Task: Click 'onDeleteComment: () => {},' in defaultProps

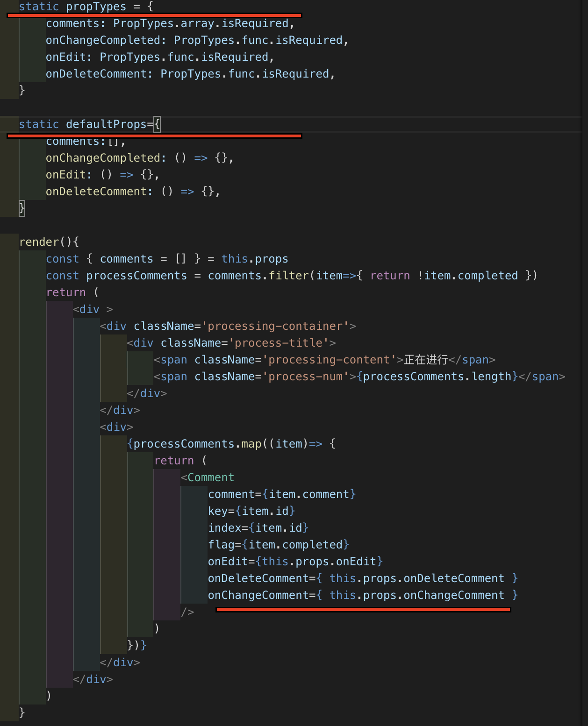Action: [133, 192]
